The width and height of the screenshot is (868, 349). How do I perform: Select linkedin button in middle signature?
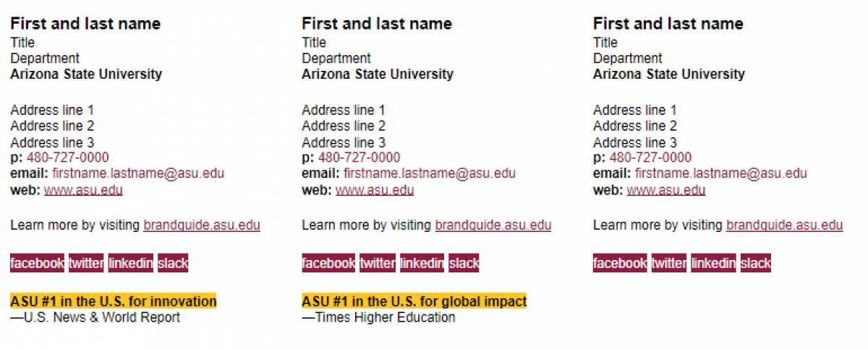pos(422,264)
